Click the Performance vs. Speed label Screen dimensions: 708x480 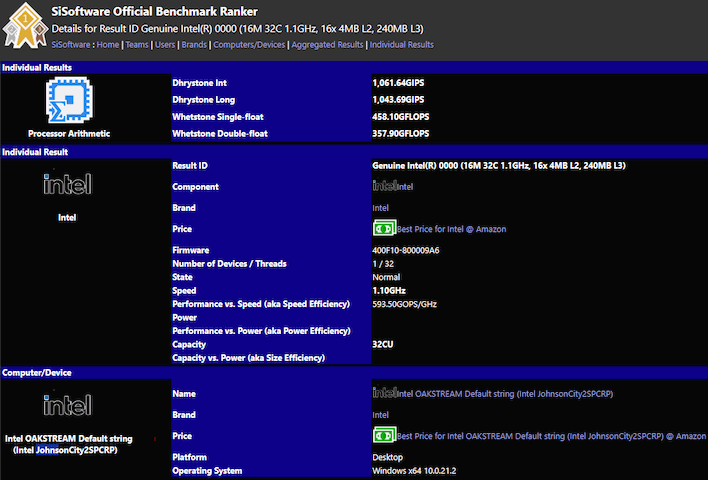tap(261, 304)
